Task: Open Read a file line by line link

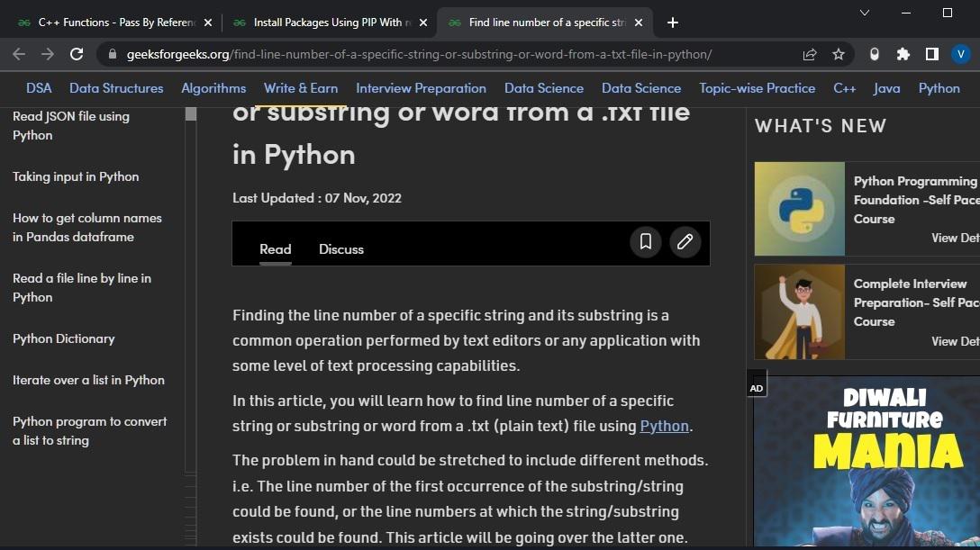Action: [82, 288]
